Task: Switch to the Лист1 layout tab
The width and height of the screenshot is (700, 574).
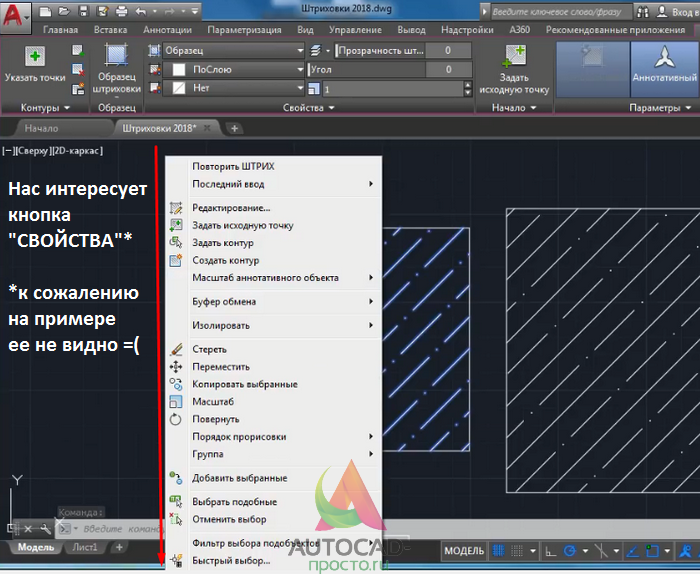Action: (x=85, y=547)
